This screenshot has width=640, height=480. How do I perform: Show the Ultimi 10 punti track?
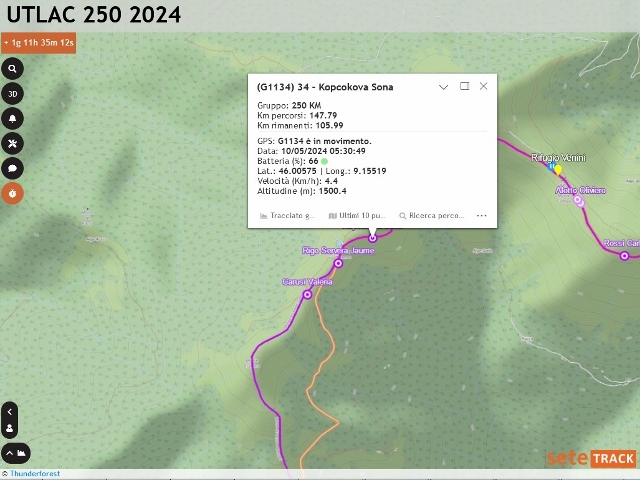click(357, 216)
